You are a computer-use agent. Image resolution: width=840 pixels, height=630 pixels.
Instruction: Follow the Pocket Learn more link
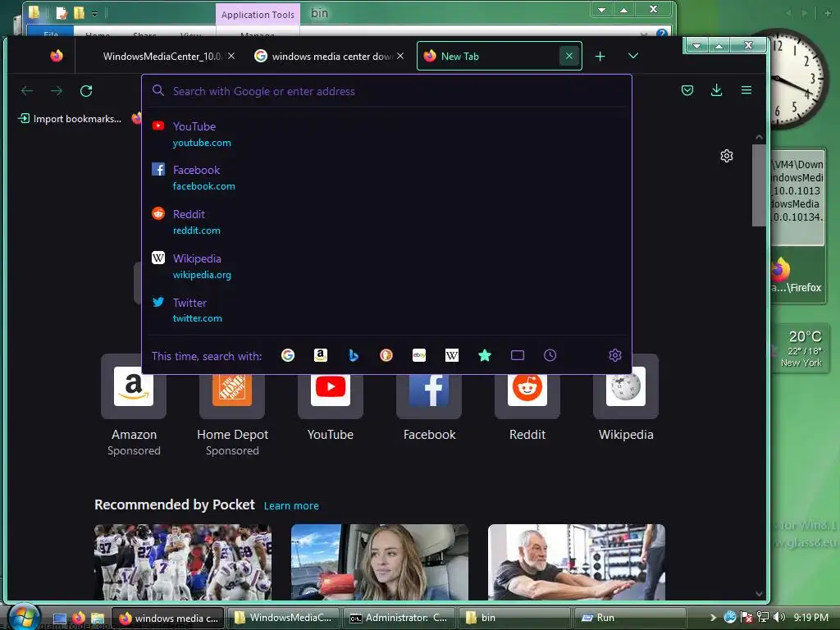tap(291, 505)
